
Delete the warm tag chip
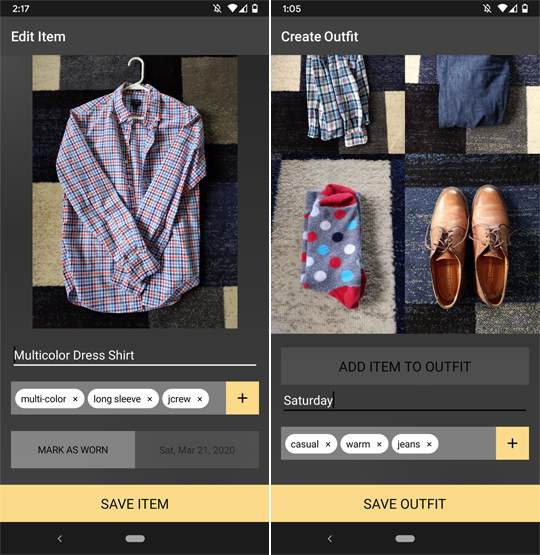point(379,444)
